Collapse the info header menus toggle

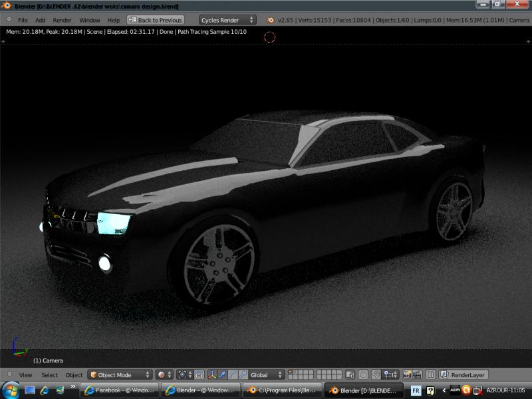(x=9, y=19)
